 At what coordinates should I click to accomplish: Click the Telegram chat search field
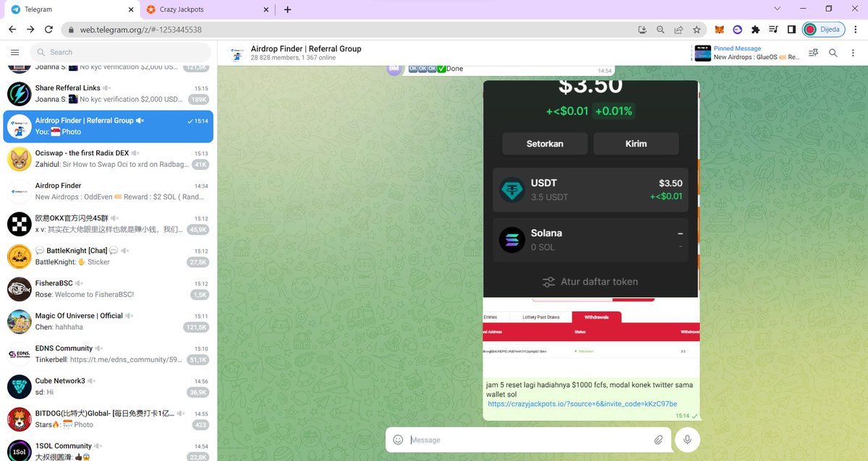(x=120, y=52)
